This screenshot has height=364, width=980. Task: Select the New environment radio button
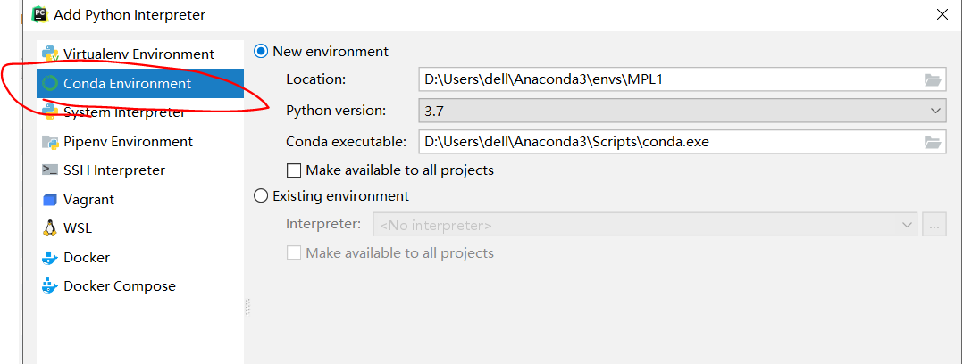(x=262, y=52)
